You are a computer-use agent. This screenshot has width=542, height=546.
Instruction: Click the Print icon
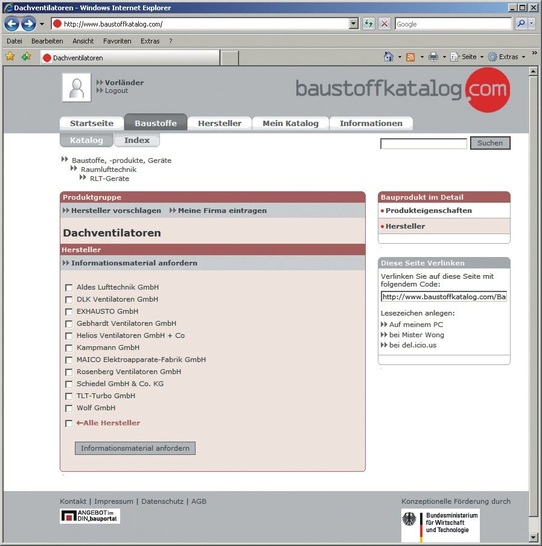(x=433, y=56)
